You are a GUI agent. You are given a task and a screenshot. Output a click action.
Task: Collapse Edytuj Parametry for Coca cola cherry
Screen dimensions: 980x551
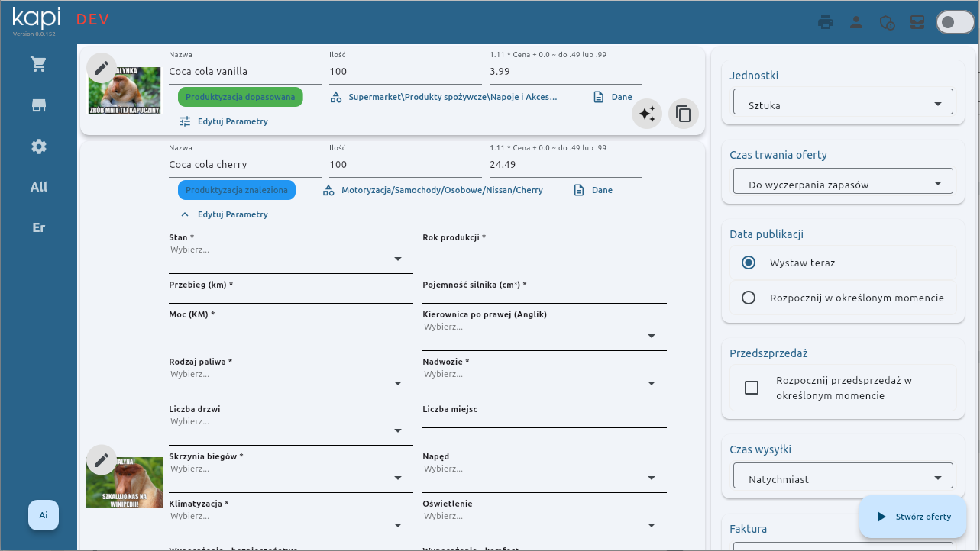tap(224, 214)
